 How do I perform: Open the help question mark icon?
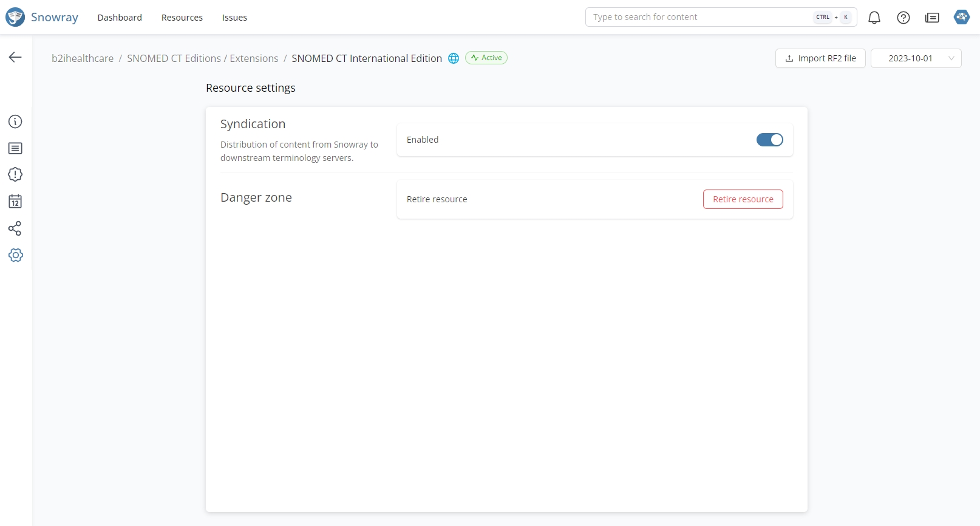(903, 18)
